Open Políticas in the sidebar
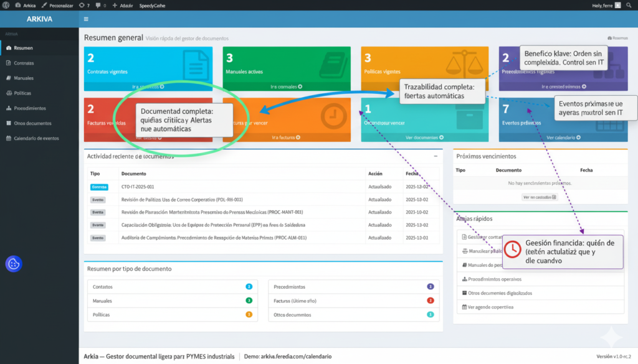The height and width of the screenshot is (364, 638). click(x=39, y=93)
